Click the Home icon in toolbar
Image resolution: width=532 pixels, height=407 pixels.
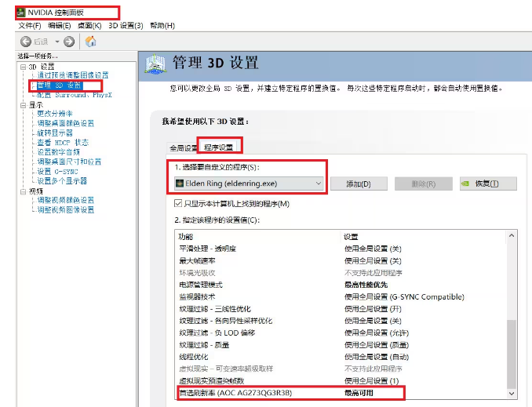click(x=91, y=42)
